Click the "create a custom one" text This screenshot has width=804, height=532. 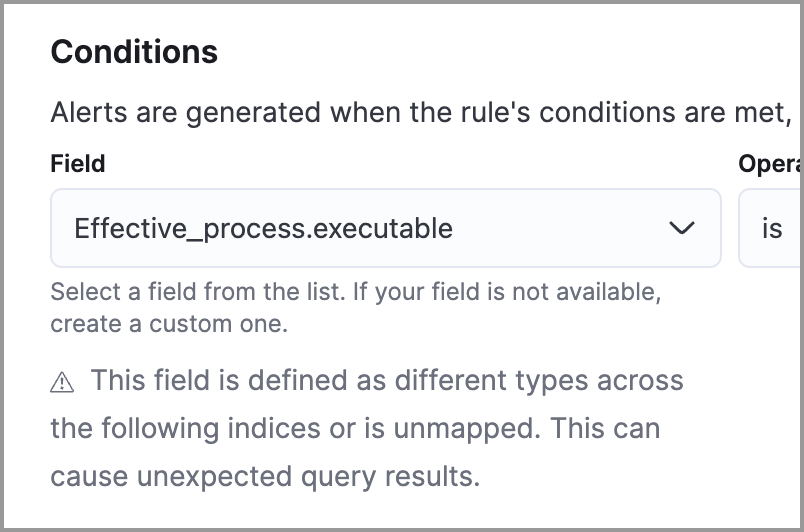(168, 324)
